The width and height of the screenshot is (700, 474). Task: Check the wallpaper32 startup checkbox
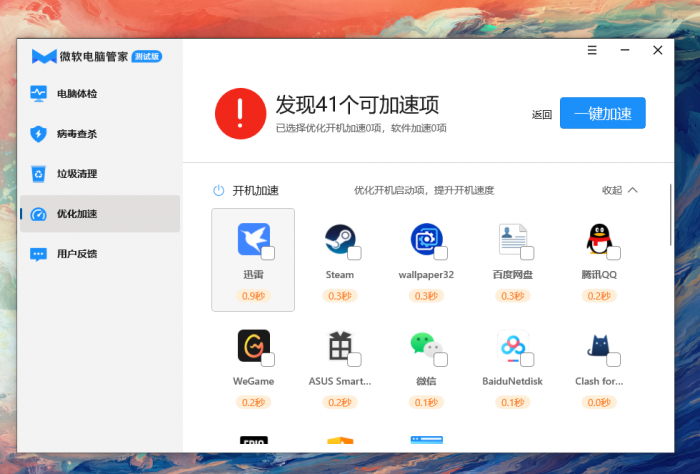pos(441,253)
